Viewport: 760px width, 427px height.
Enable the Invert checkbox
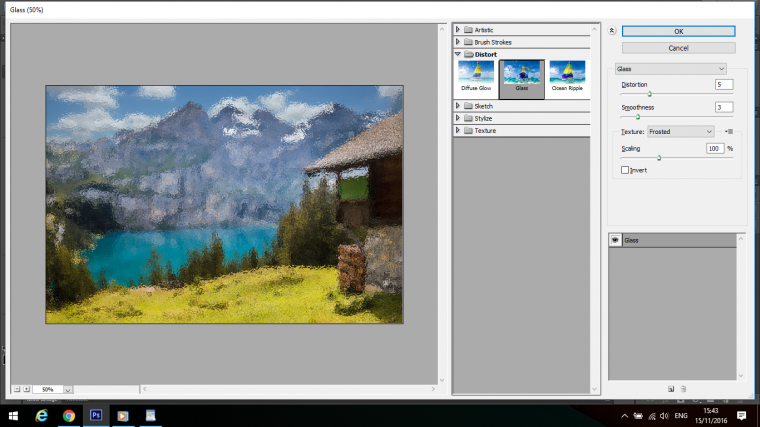click(x=625, y=170)
